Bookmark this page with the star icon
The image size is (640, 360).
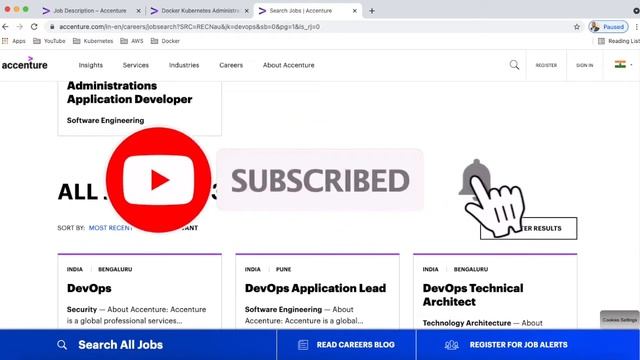577,27
